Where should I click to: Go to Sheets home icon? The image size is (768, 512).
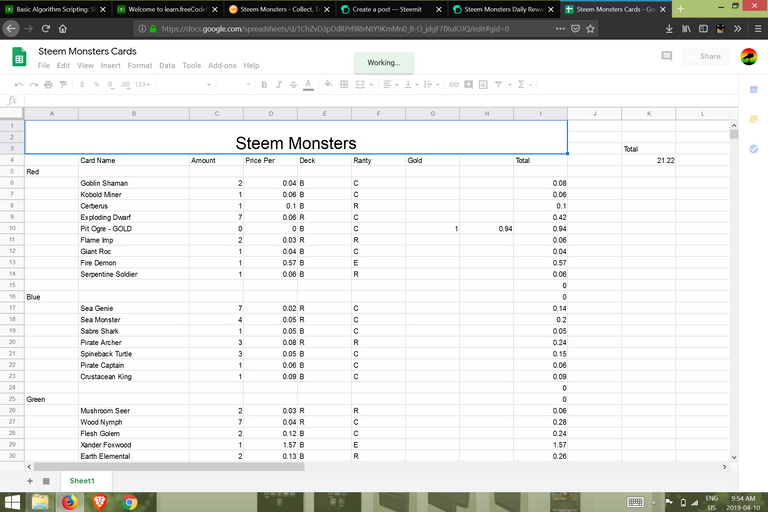[x=19, y=57]
